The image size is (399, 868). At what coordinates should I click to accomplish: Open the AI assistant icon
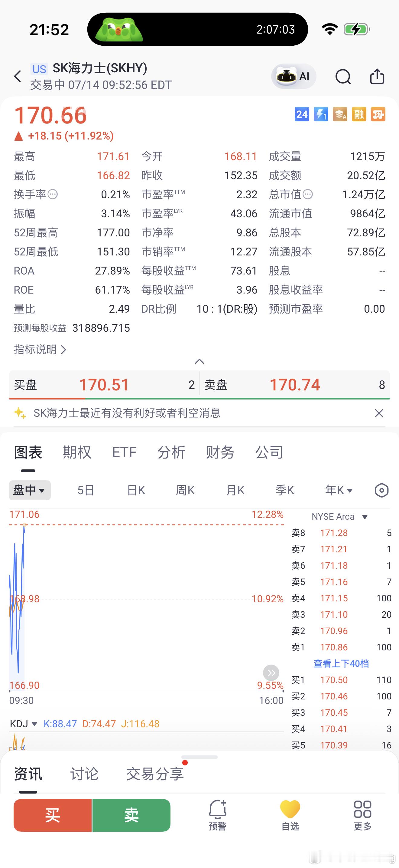294,77
